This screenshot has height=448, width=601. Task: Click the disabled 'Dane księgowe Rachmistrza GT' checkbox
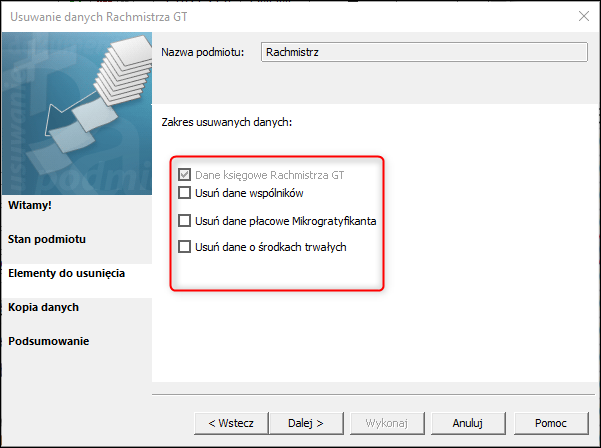184,175
